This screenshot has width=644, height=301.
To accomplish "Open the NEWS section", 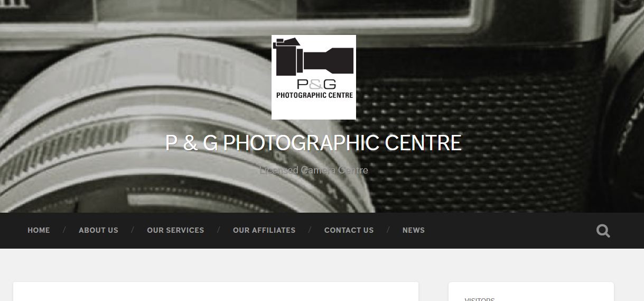I will tap(414, 230).
